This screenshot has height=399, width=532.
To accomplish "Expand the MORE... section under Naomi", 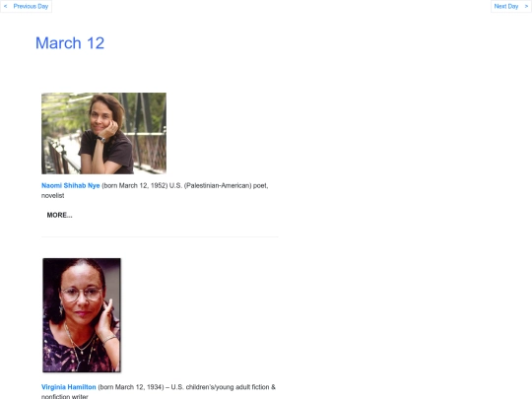I will point(59,215).
